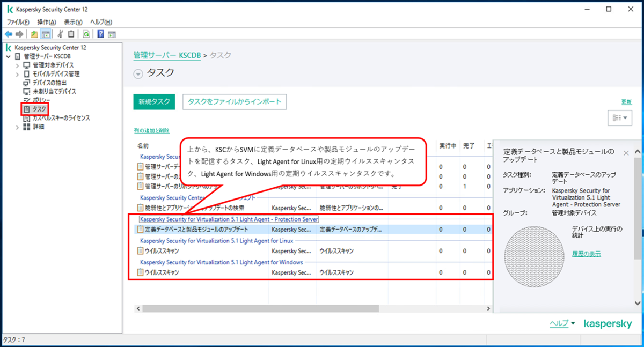The height and width of the screenshot is (347, 644).
Task: Click the task icon of the 脆弱性とアプリケーション row
Action: click(141, 208)
